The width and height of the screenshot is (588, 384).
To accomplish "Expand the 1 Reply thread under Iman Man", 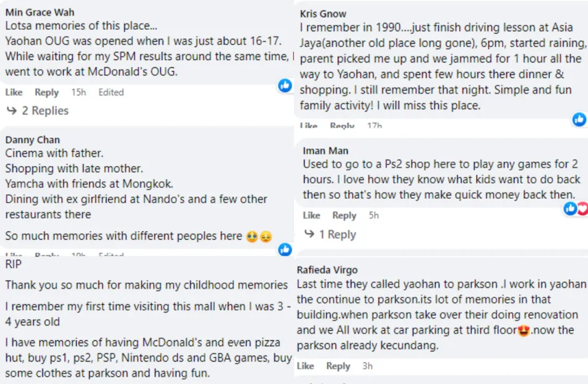I will point(330,235).
